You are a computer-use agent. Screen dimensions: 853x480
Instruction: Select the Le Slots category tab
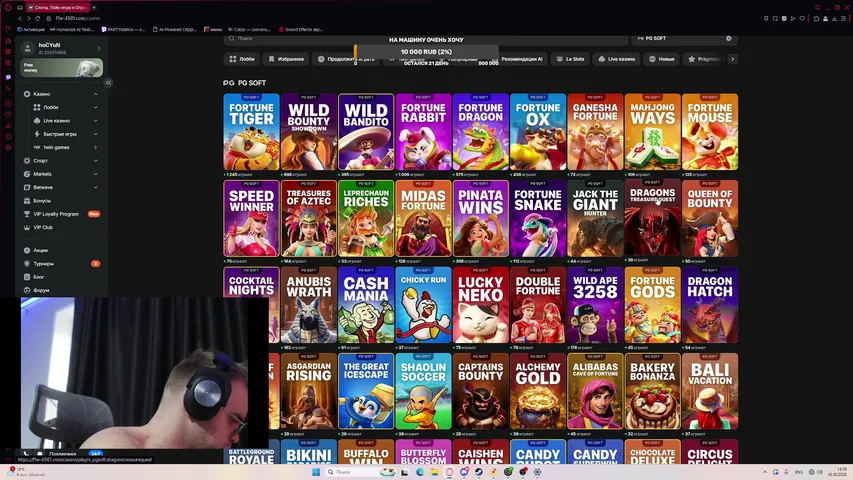tap(570, 59)
